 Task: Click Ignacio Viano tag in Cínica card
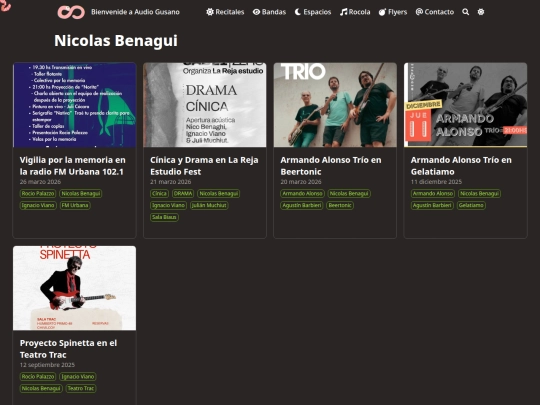pyautogui.click(x=168, y=205)
